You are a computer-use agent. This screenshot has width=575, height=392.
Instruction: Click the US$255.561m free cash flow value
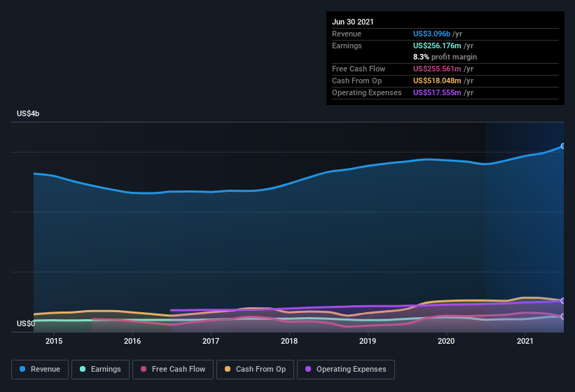point(437,69)
